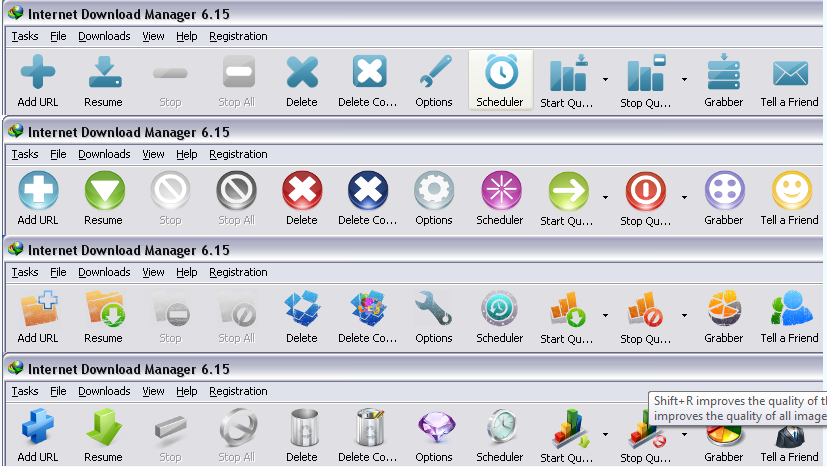Click full trash can Delete Completed icon
Viewport: 827px width, 467px height.
click(x=370, y=427)
